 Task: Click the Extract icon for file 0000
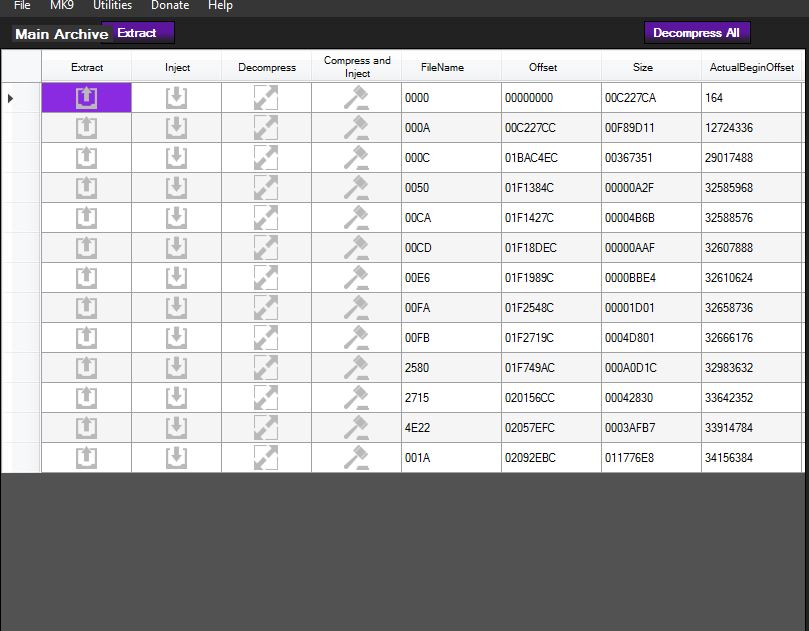(x=86, y=98)
